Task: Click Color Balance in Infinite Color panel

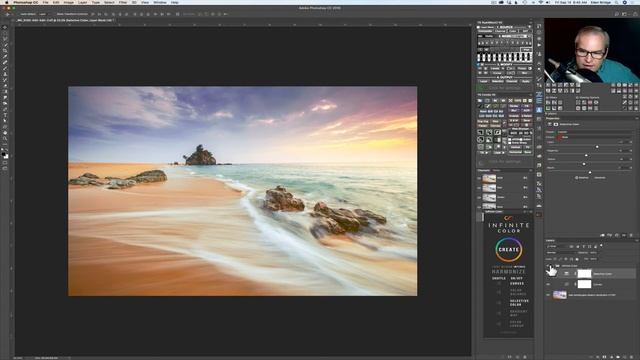Action: click(x=518, y=292)
